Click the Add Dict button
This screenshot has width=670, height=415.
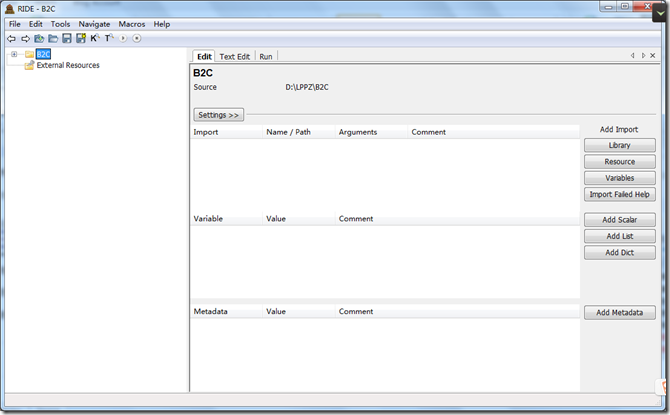point(620,253)
